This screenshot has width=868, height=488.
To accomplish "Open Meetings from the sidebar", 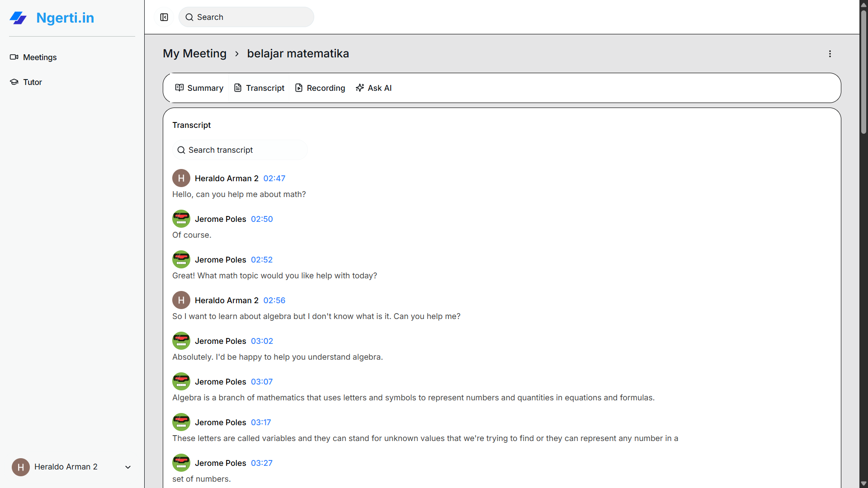I will [x=40, y=57].
